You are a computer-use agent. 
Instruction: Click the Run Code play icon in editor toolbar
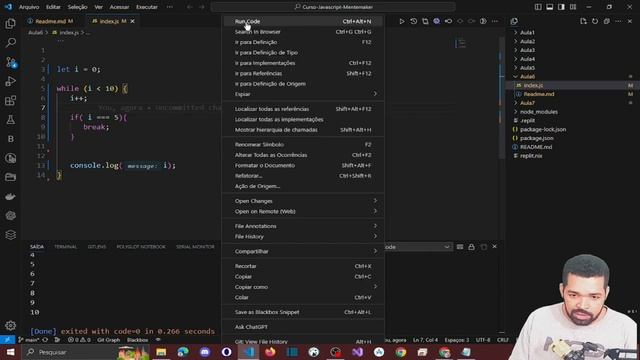pos(402,21)
